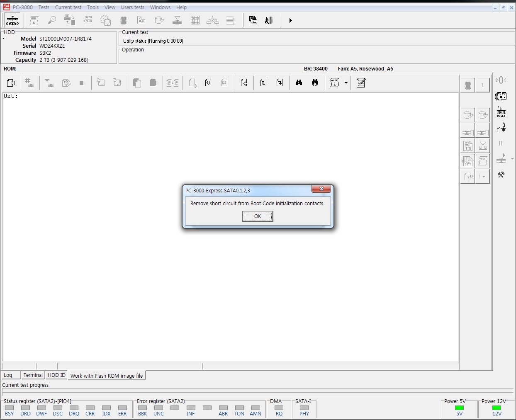Click the PCB board icon in right sidebar
The width and height of the screenshot is (516, 420).
501,96
